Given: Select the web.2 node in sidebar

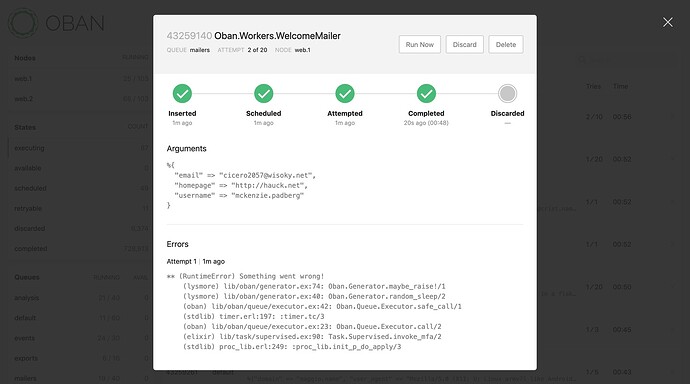Looking at the screenshot, I should pyautogui.click(x=81, y=99).
